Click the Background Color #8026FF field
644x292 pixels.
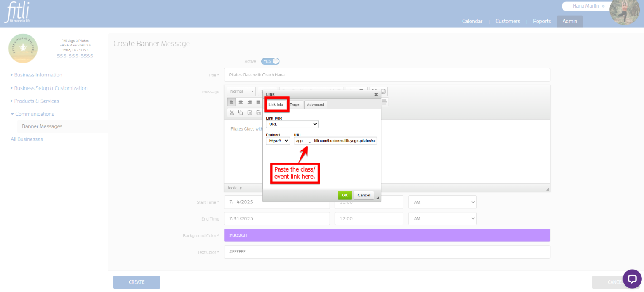click(x=387, y=235)
